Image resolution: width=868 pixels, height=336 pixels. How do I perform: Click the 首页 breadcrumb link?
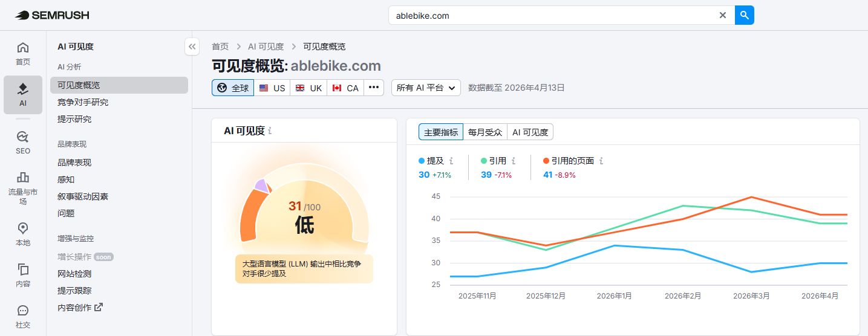[x=220, y=47]
